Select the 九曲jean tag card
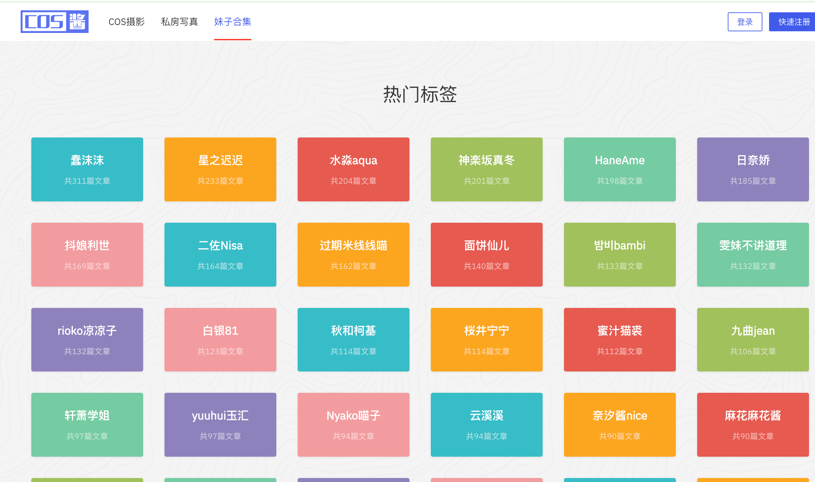 pos(752,339)
